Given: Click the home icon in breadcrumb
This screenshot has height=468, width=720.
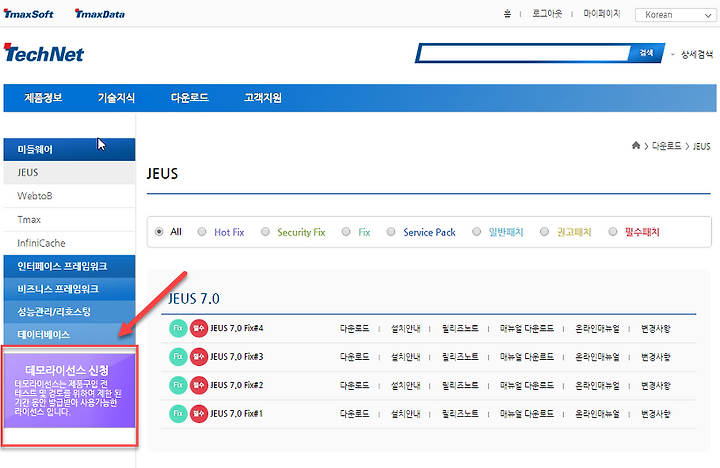Looking at the screenshot, I should coord(636,146).
